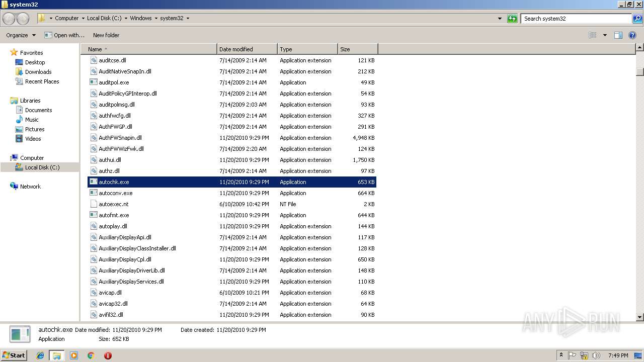Open Windows Media Player from taskbar

click(x=74, y=355)
